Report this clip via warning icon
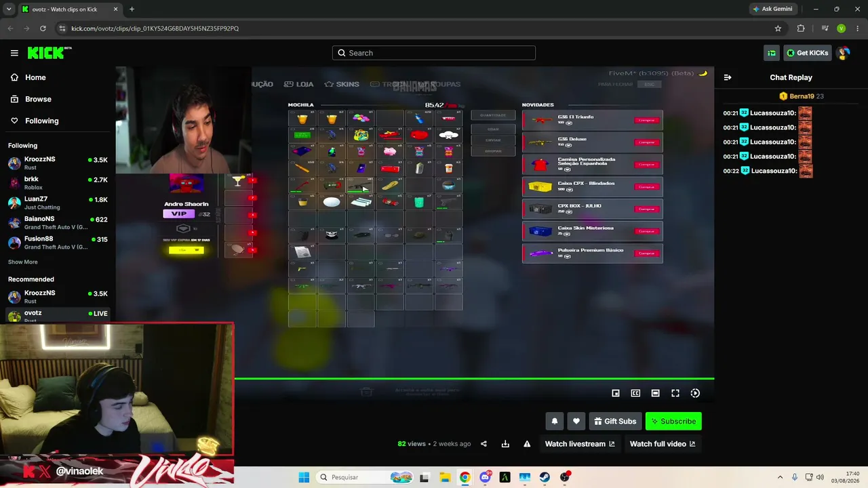 [x=527, y=444]
